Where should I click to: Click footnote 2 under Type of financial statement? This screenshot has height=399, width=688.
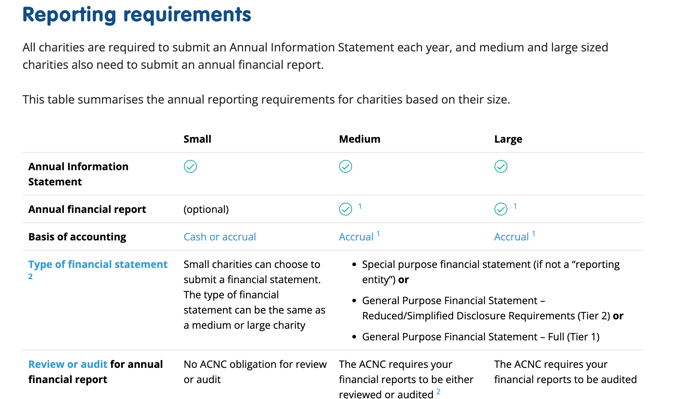coord(30,277)
